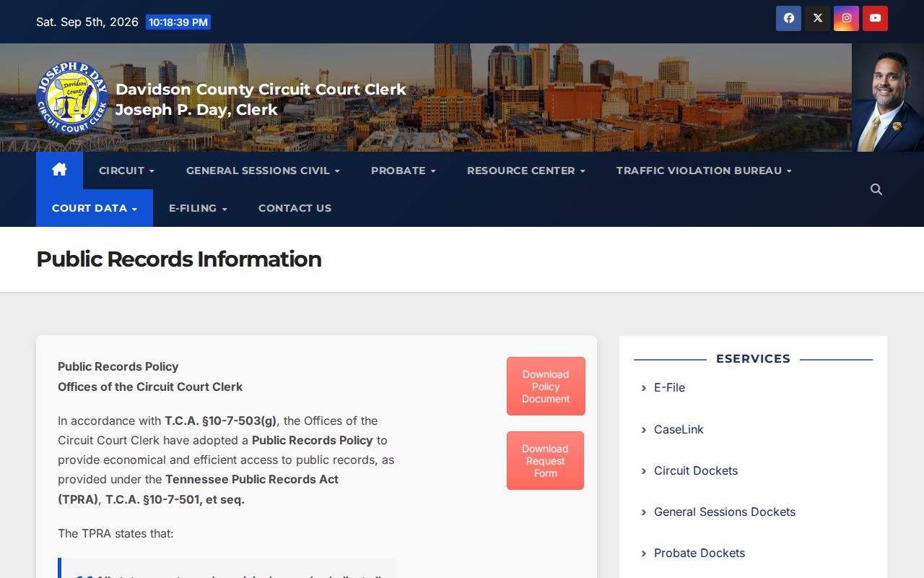
Task: Open the X (Twitter) social link
Action: 817,19
